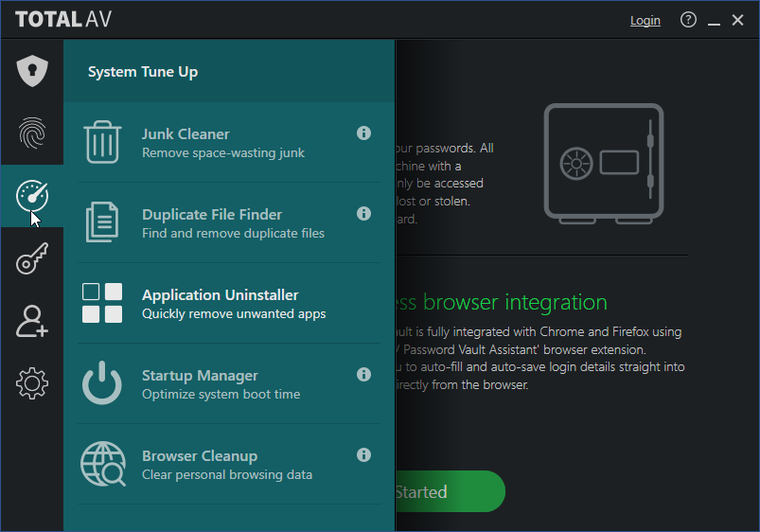This screenshot has width=760, height=532.
Task: Click the Login link
Action: click(x=645, y=21)
